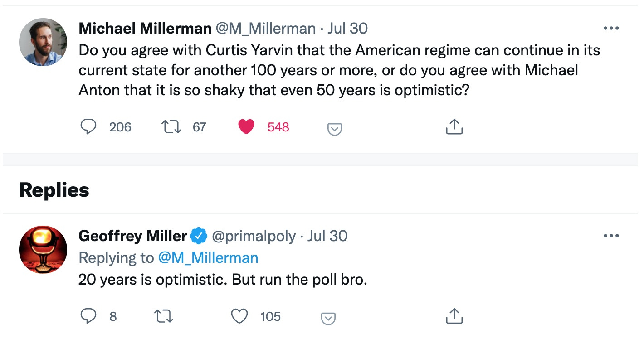Screen dimensions: 644x339
Task: Open Geoffrey Miller's display name
Action: point(132,236)
